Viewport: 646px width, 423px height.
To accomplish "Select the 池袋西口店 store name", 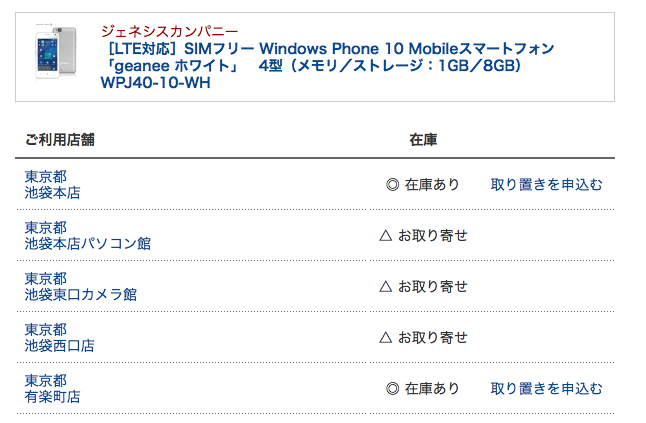I will [x=60, y=346].
